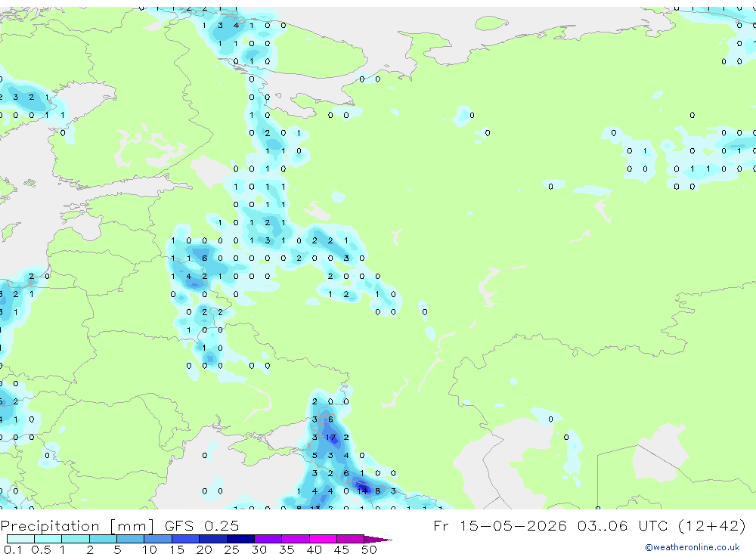This screenshot has height=554, width=756.
Task: Click the 0.1–0.5 mm lightest cyan legend swatch
Action: coord(20,539)
